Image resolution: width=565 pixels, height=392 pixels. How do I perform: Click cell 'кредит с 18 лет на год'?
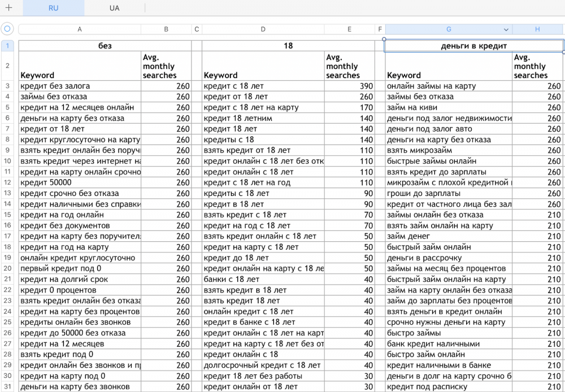(263, 182)
